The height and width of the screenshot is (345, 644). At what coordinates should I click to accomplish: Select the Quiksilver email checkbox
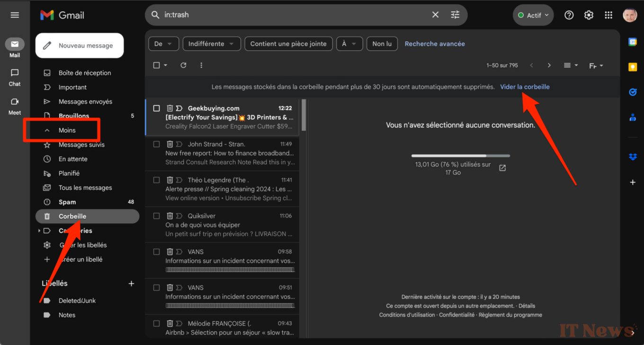(x=157, y=216)
